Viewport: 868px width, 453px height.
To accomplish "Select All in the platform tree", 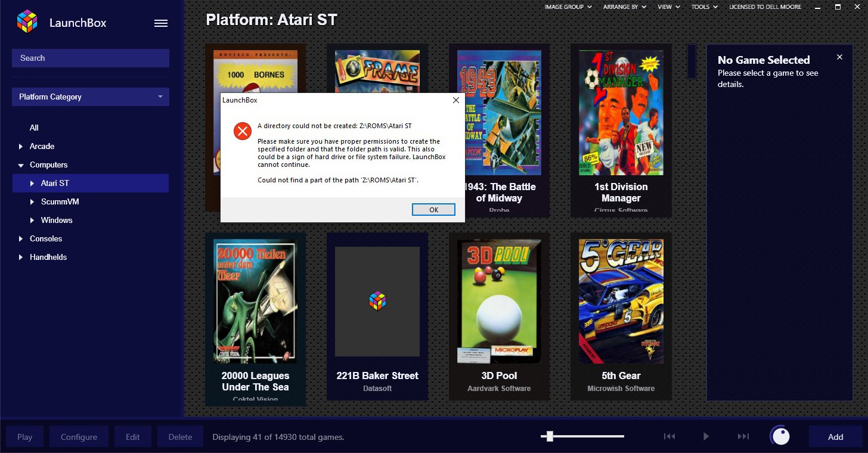I will 34,128.
